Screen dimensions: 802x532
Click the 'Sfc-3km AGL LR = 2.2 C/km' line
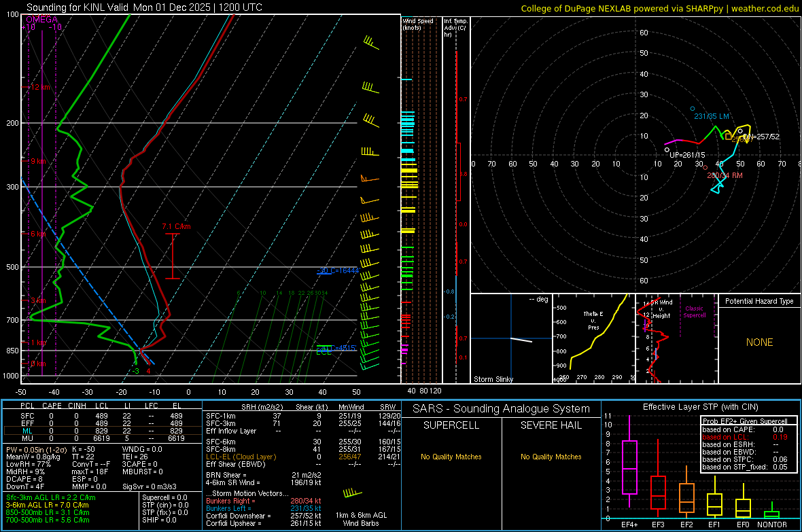[x=51, y=497]
